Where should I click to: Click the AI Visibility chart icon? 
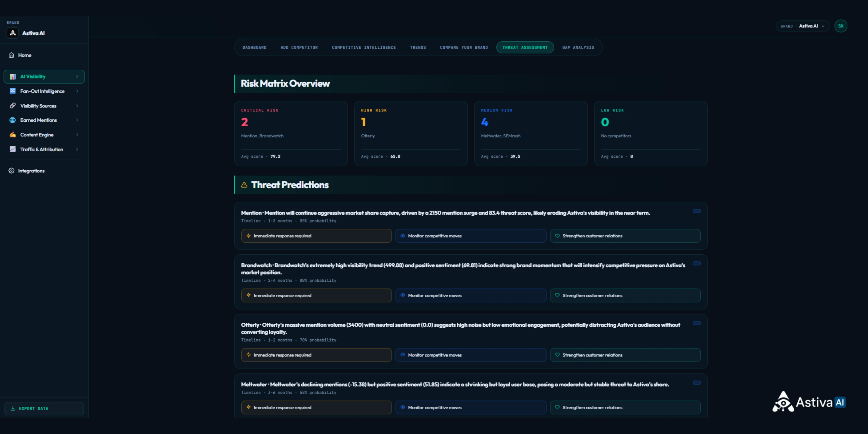(x=12, y=76)
